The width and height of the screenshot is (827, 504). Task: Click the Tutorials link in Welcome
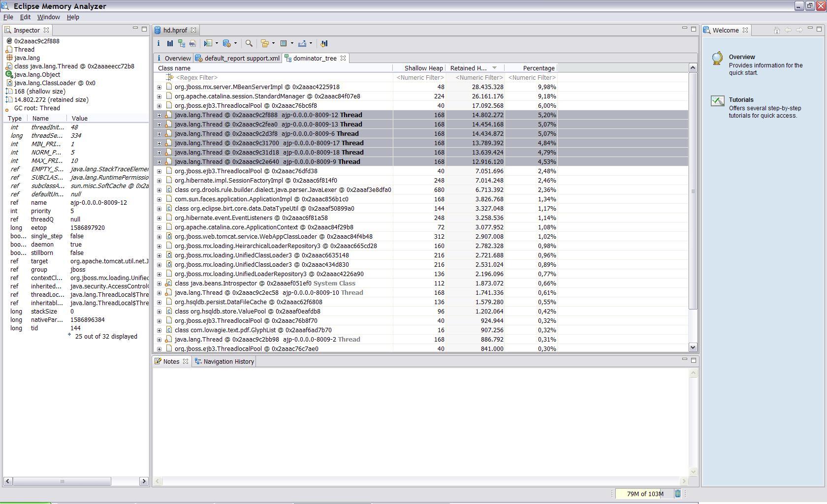coord(741,100)
